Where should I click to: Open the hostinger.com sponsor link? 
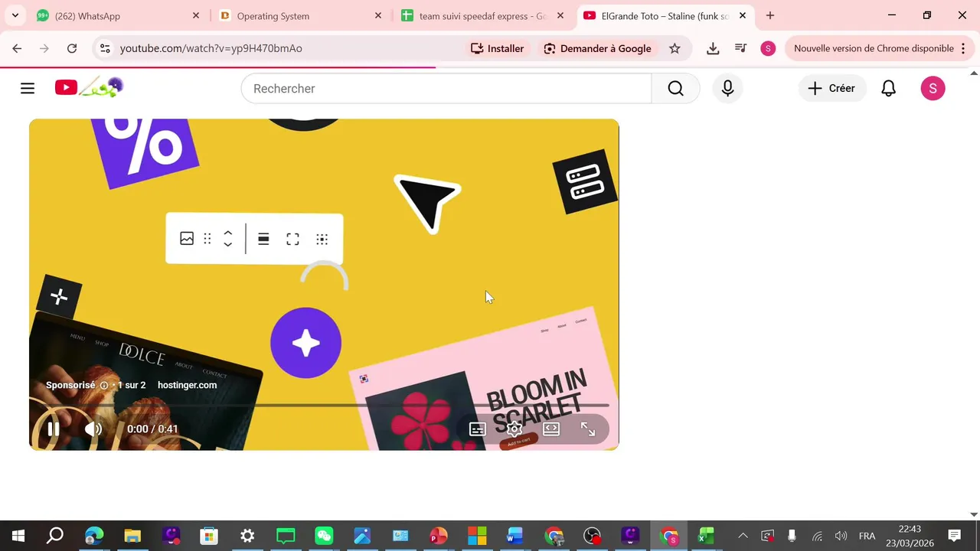tap(187, 385)
